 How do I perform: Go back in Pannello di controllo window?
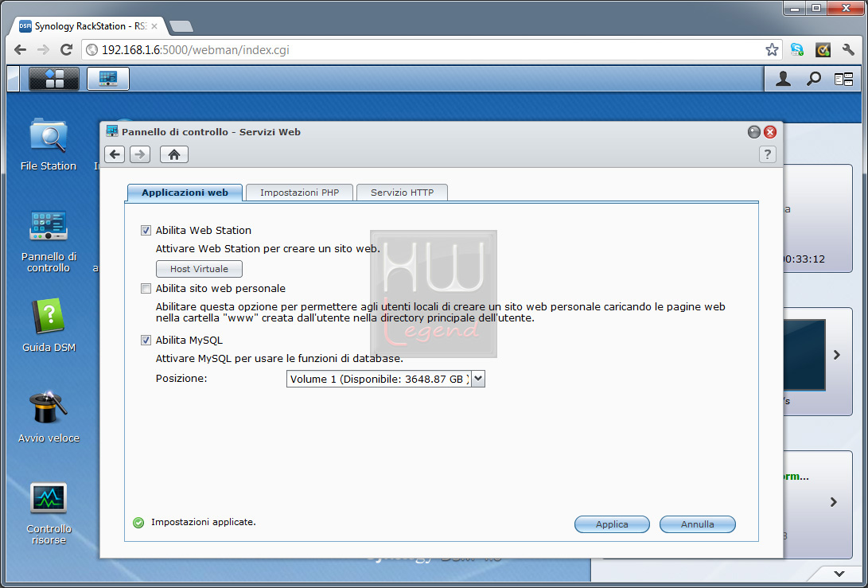click(x=115, y=154)
